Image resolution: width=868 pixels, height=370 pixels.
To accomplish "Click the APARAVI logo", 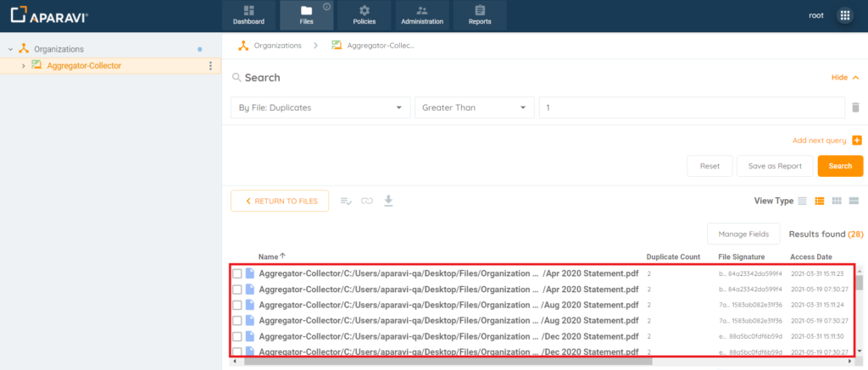I will 49,15.
